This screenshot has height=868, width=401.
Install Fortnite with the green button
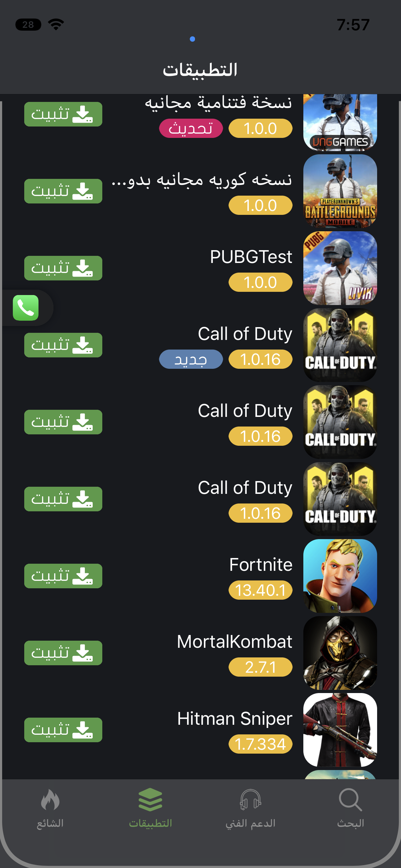point(63,576)
